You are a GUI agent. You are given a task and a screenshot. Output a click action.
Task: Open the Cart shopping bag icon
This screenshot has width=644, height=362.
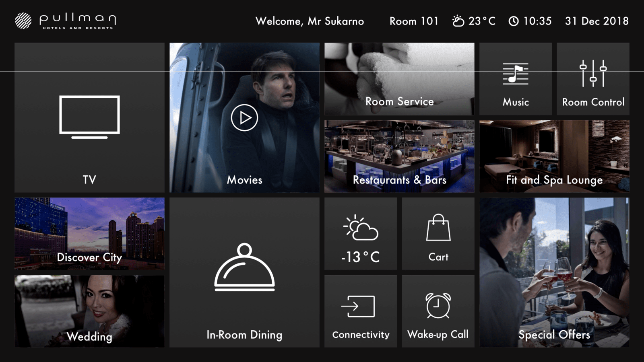(438, 228)
